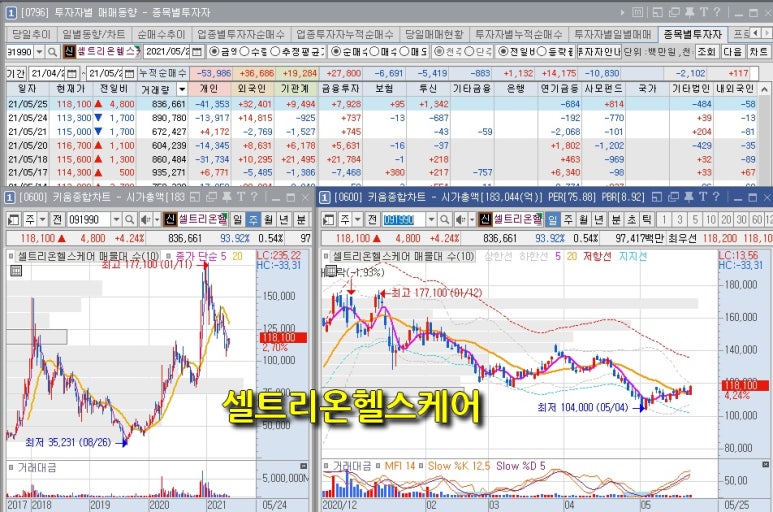The image size is (773, 512).
Task: Select 금액 amount radio button
Action: (x=214, y=51)
